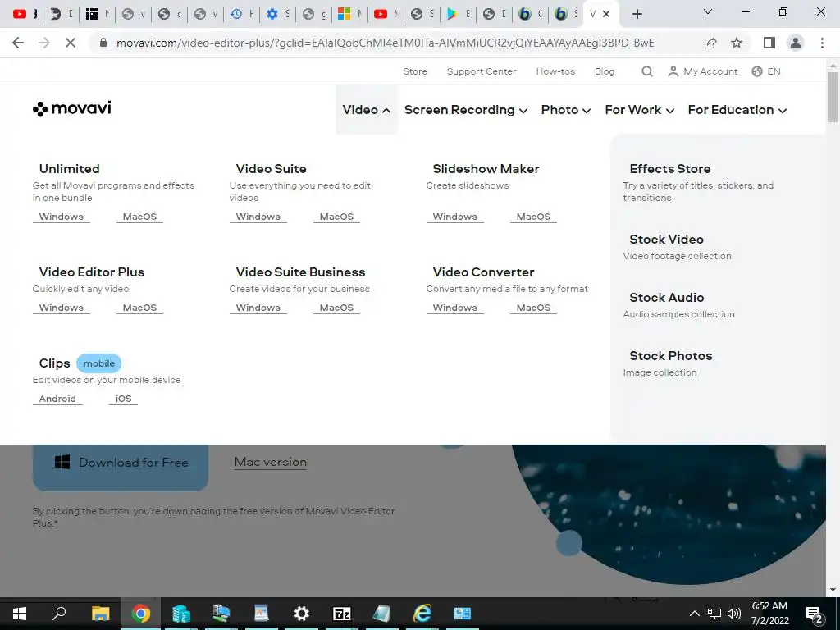Open 7-Zip from the taskbar
This screenshot has height=630, width=840.
click(342, 614)
